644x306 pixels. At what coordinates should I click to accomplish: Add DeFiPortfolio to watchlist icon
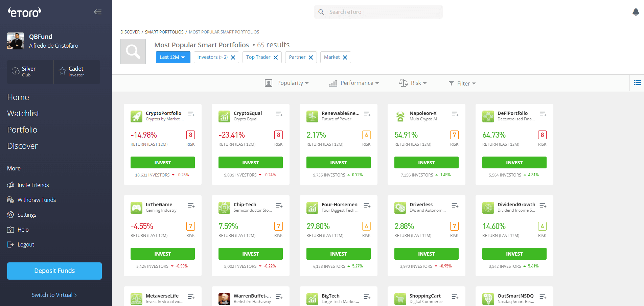[543, 114]
